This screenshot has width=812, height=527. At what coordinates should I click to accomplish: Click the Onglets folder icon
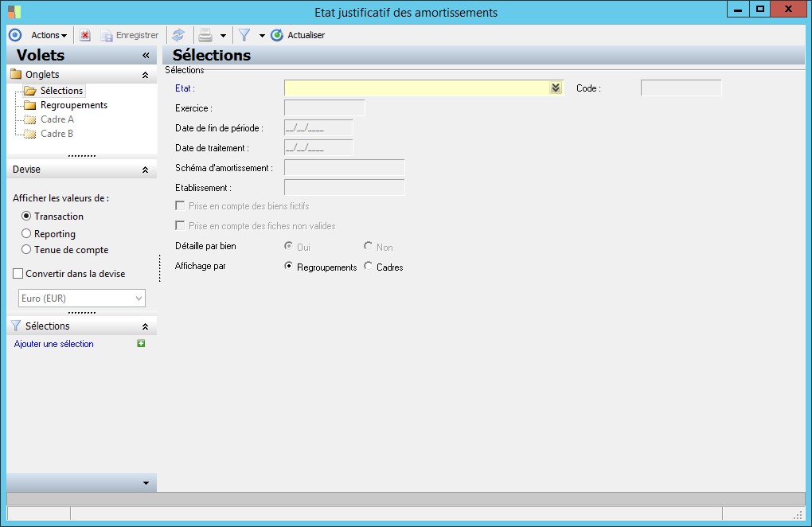click(x=16, y=74)
